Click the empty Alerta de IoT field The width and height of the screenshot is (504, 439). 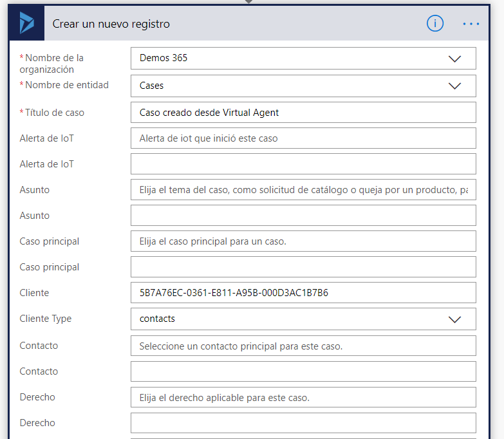[x=303, y=164]
